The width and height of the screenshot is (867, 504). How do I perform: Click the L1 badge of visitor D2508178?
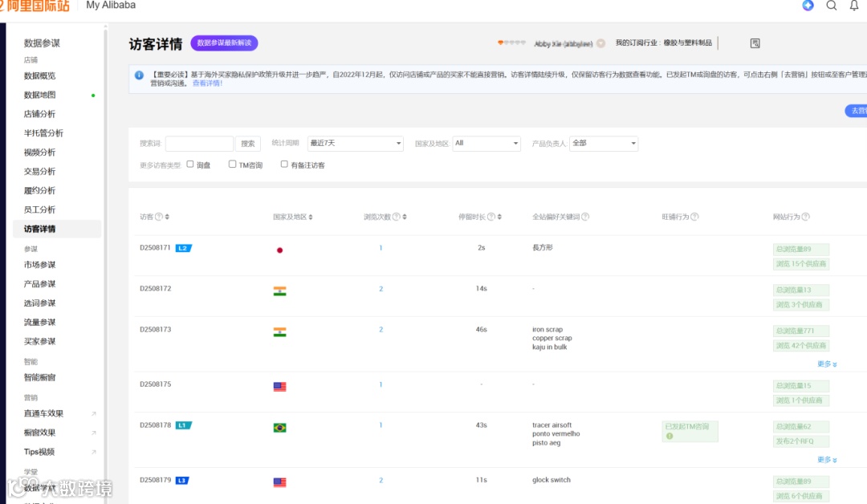183,425
